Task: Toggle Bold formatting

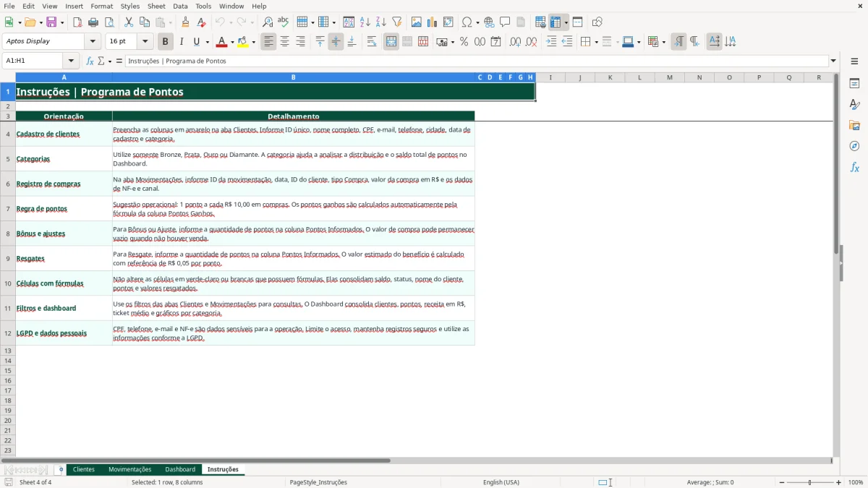Action: [x=166, y=42]
